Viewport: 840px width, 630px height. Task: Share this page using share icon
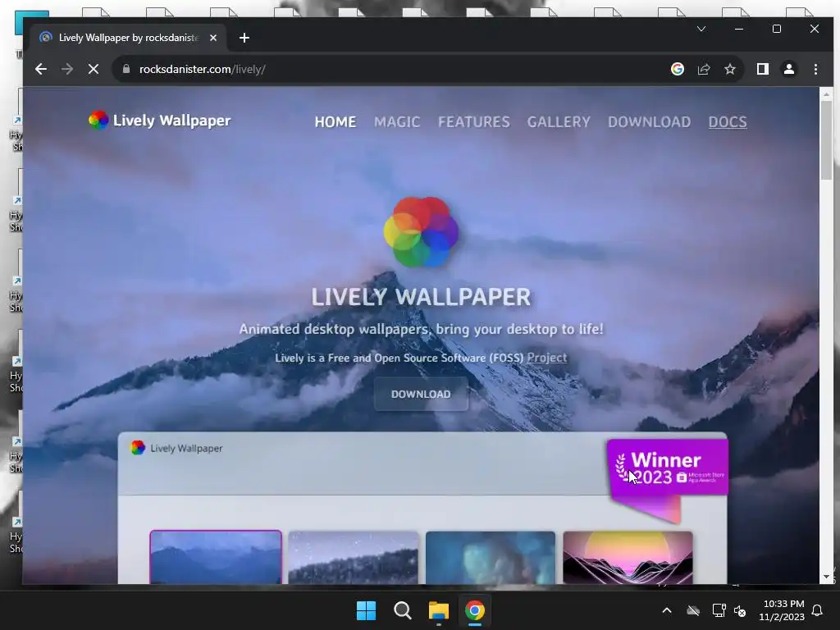click(703, 69)
